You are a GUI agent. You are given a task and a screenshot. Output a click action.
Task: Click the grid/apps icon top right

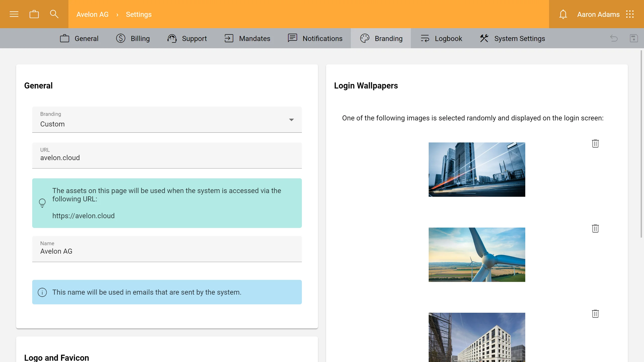tap(630, 14)
